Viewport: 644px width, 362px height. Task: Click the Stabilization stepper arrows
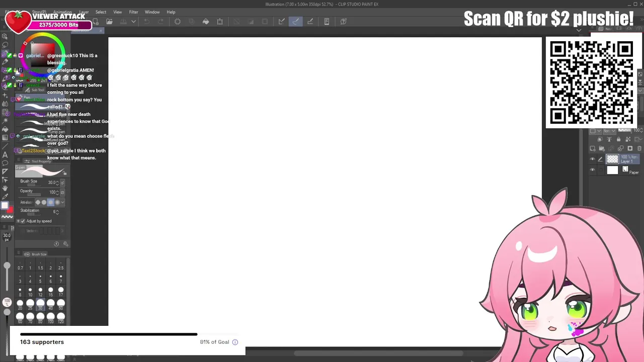pos(57,212)
